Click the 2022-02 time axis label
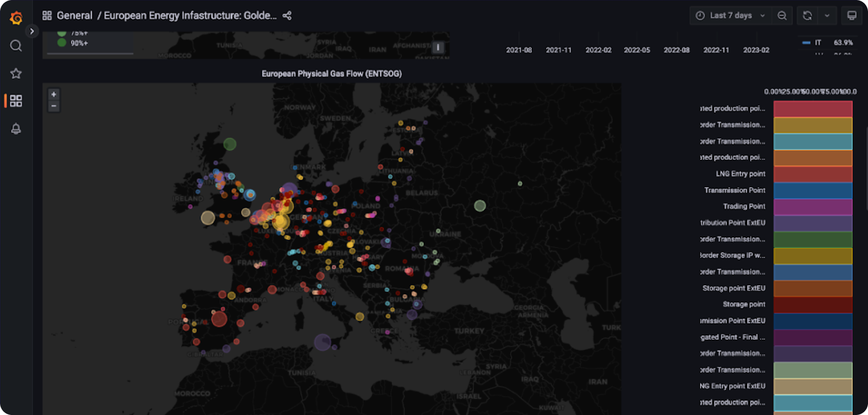 (598, 50)
